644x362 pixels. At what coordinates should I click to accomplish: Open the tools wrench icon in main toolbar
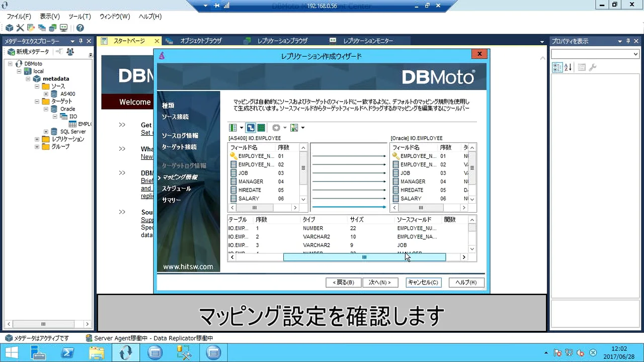pos(20,28)
